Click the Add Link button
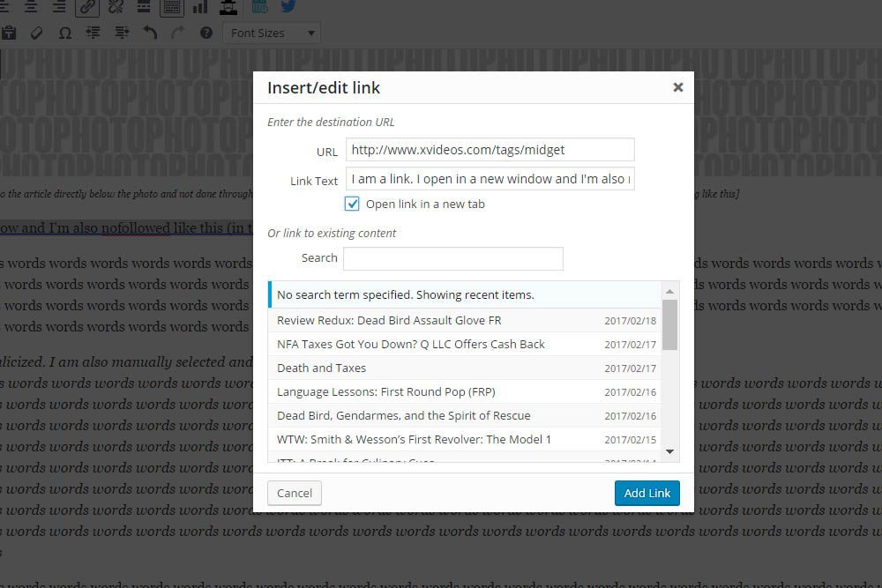Viewport: 882px width, 588px height. 647,493
